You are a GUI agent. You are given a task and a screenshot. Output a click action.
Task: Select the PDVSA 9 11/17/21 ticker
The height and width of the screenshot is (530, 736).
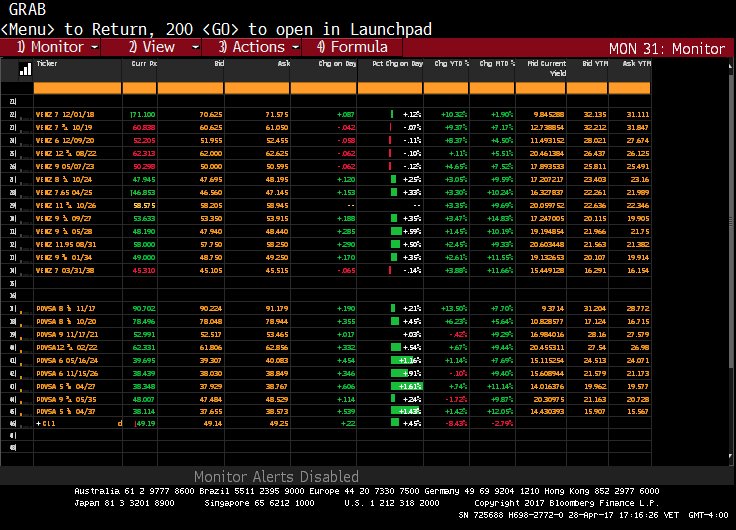click(67, 335)
